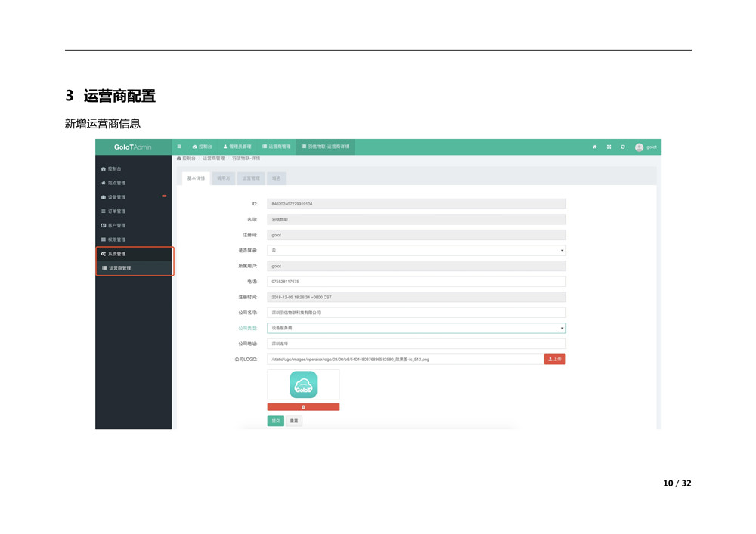Click the green 提交 submit button
Viewport: 756px width, 534px height.
click(x=275, y=421)
